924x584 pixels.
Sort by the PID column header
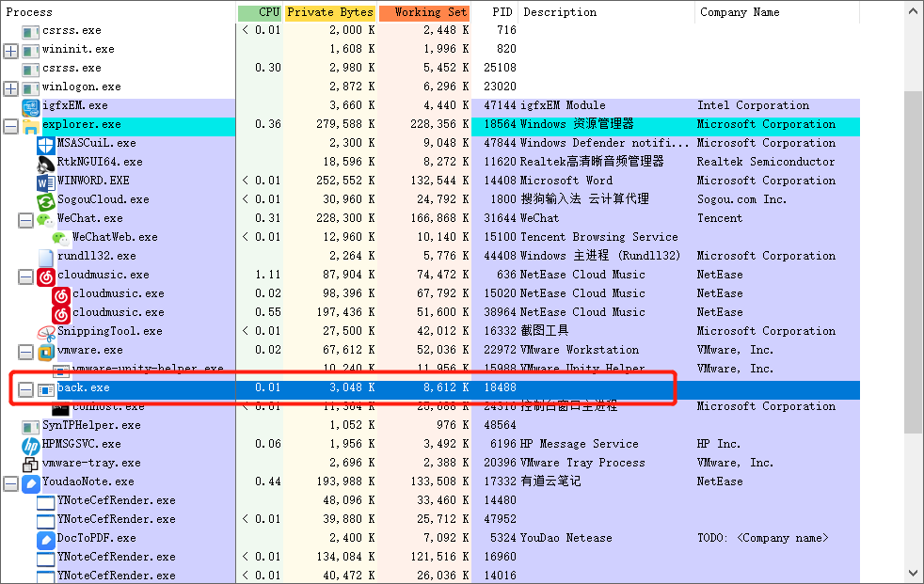pos(495,12)
